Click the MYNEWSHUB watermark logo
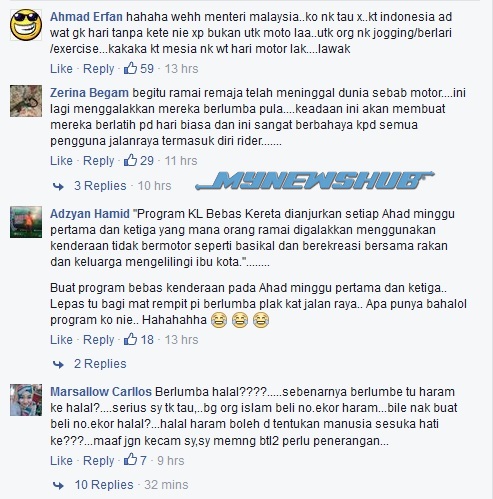493x499 pixels. [314, 181]
